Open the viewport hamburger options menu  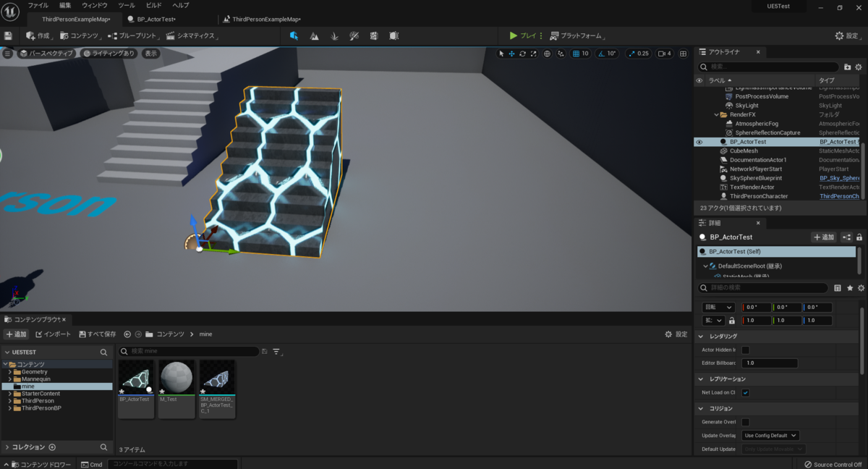[x=7, y=54]
